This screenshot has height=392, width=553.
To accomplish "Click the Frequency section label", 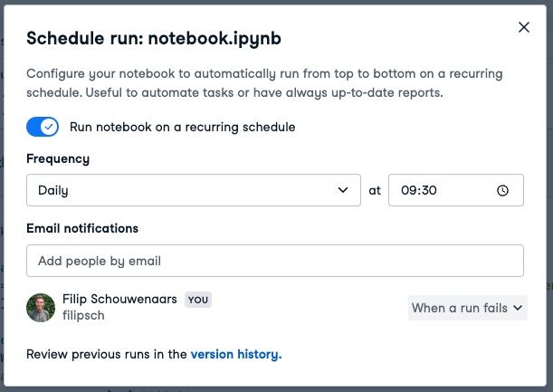I will [x=58, y=158].
